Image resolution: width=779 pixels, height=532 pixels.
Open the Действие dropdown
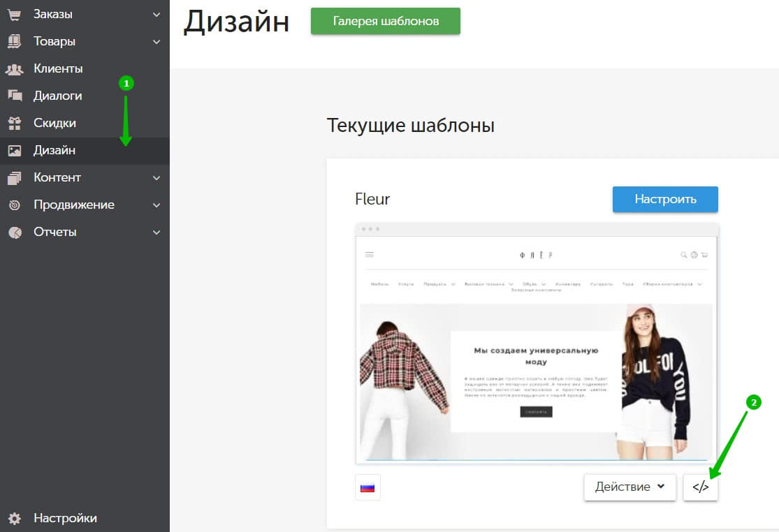point(629,487)
